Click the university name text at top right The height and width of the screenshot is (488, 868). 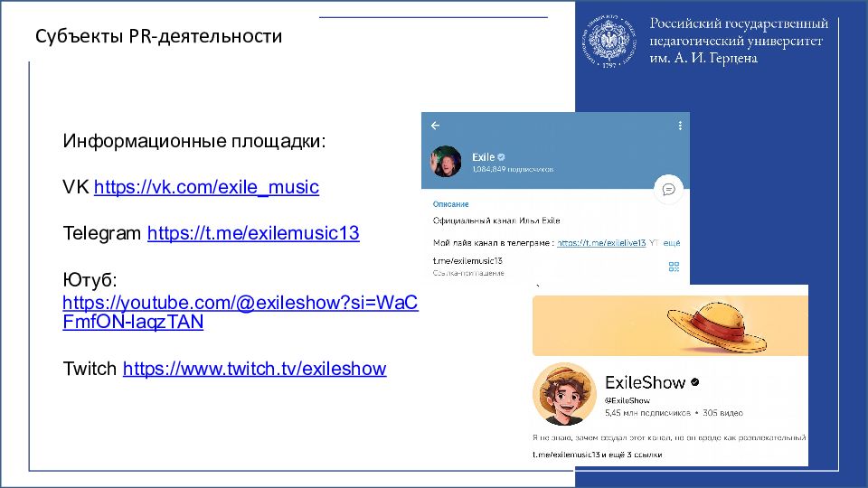click(739, 41)
